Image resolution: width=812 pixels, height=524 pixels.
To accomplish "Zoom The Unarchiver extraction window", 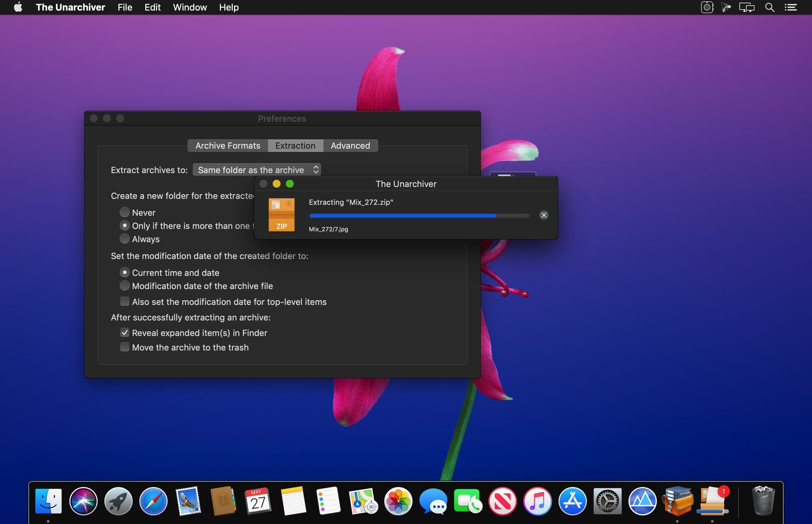I will tap(289, 184).
